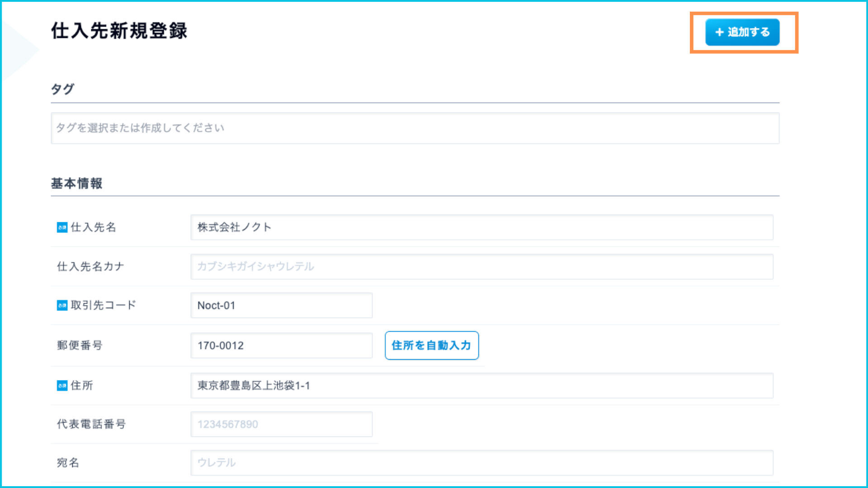Click the 代表電話番号 field label
Image resolution: width=868 pixels, height=488 pixels.
[91, 424]
